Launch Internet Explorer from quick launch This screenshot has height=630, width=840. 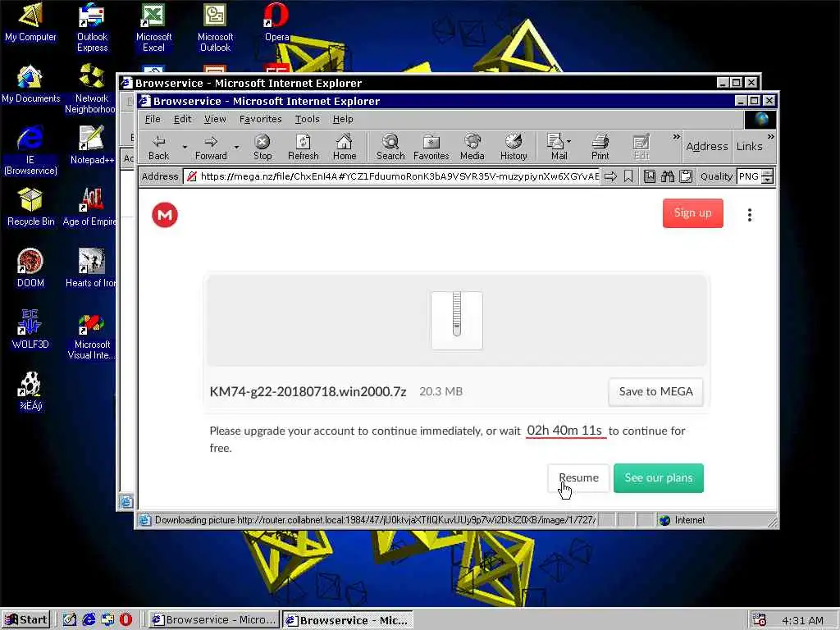click(89, 620)
